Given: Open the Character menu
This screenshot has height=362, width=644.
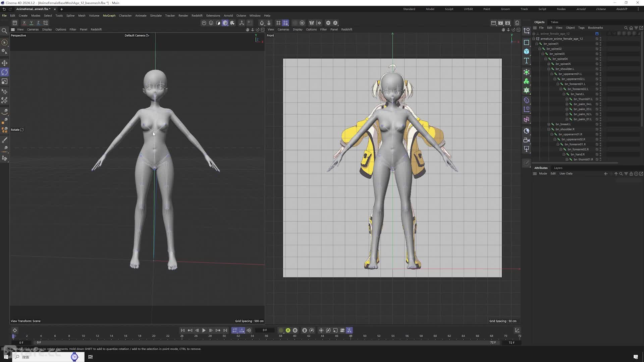Looking at the screenshot, I should (x=125, y=15).
